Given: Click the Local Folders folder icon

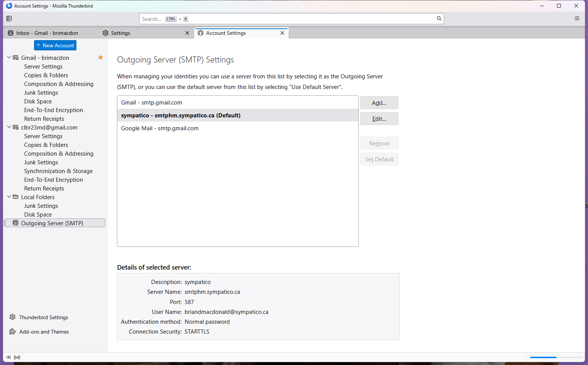Looking at the screenshot, I should pyautogui.click(x=16, y=197).
